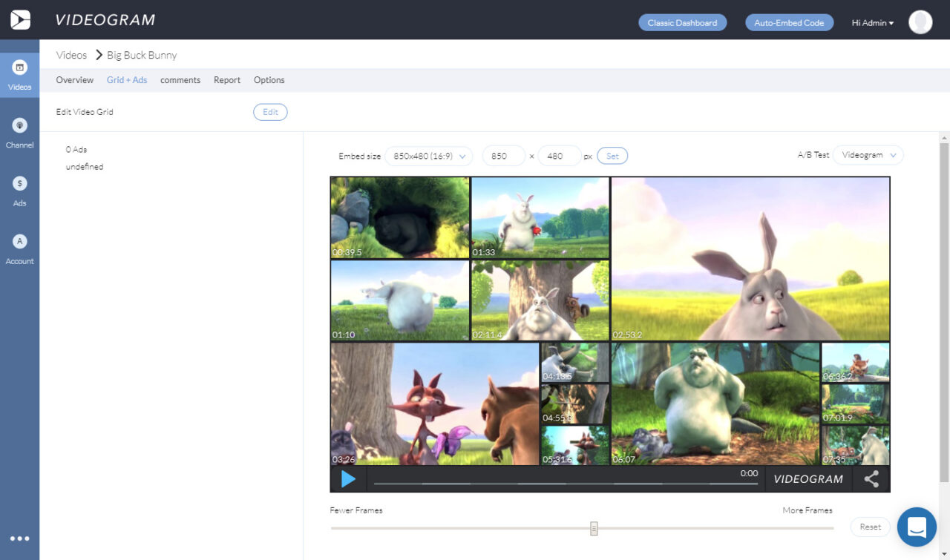Click the Set embed size button
950x560 pixels.
pyautogui.click(x=612, y=156)
